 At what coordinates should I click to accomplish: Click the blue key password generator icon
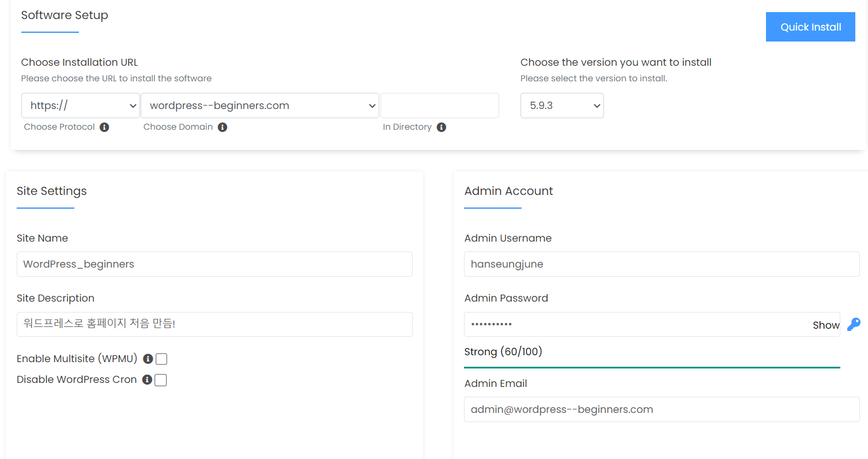click(854, 325)
